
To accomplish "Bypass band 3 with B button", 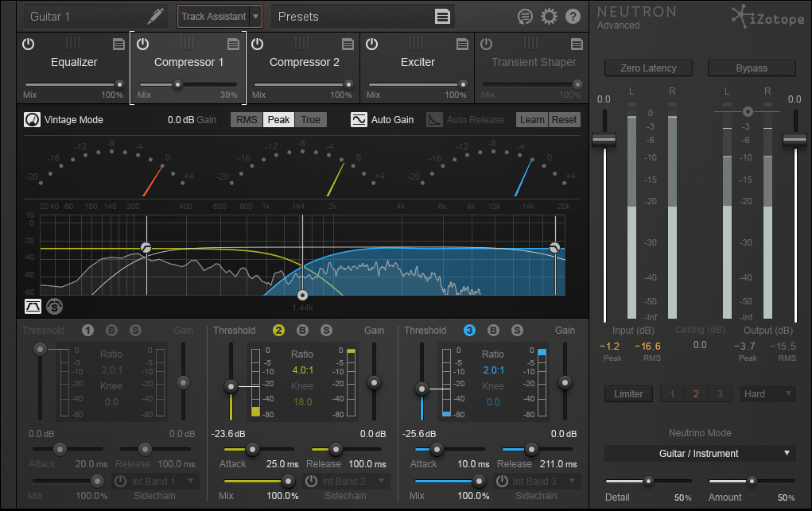I will (x=494, y=331).
